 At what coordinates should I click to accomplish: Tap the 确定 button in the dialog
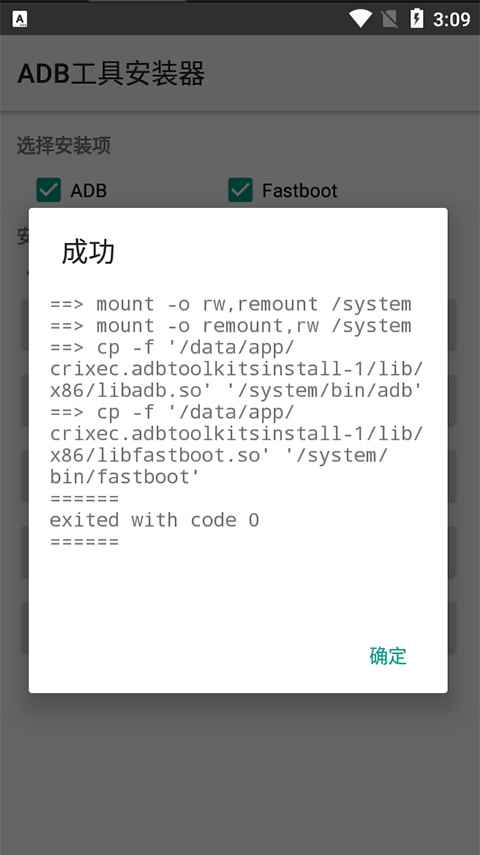[x=388, y=655]
